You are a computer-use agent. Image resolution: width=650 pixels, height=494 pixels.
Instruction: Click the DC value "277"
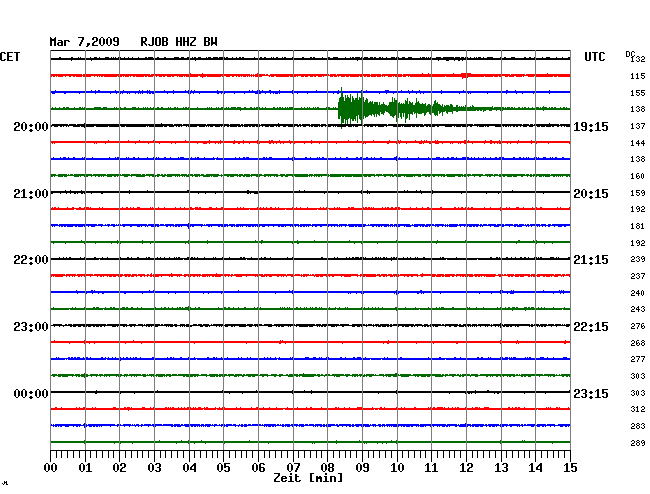click(638, 359)
